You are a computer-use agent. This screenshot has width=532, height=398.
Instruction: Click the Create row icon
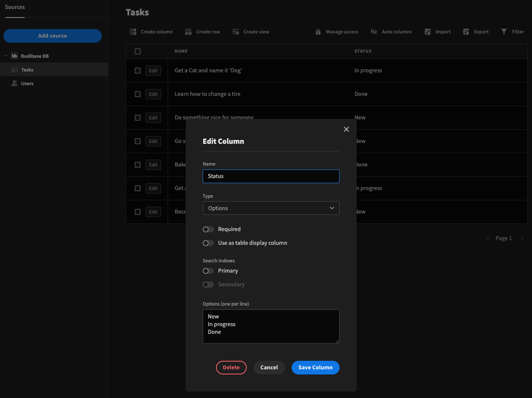tap(188, 32)
